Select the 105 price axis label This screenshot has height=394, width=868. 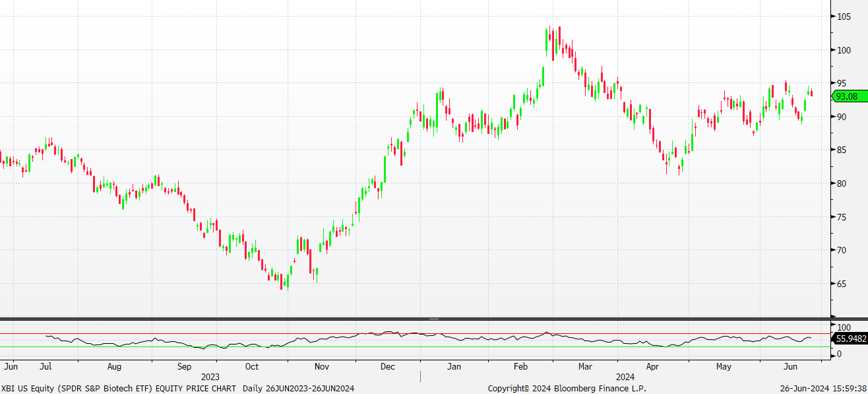[844, 16]
